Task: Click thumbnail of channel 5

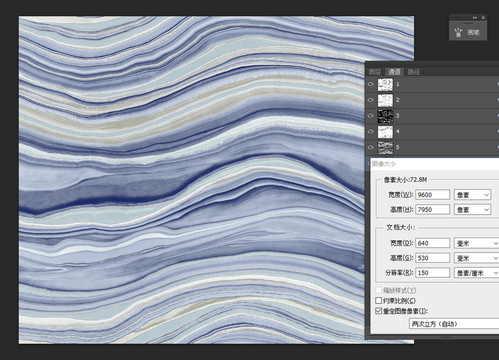Action: coord(385,147)
